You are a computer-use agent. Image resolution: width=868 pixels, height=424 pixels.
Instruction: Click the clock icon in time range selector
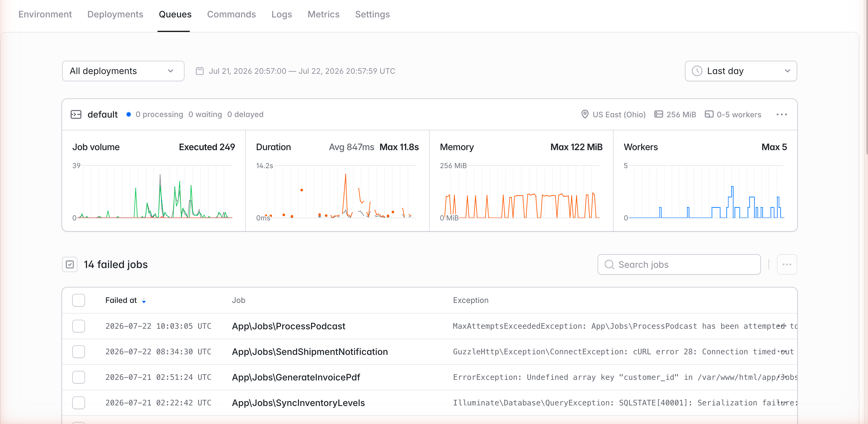(x=697, y=71)
